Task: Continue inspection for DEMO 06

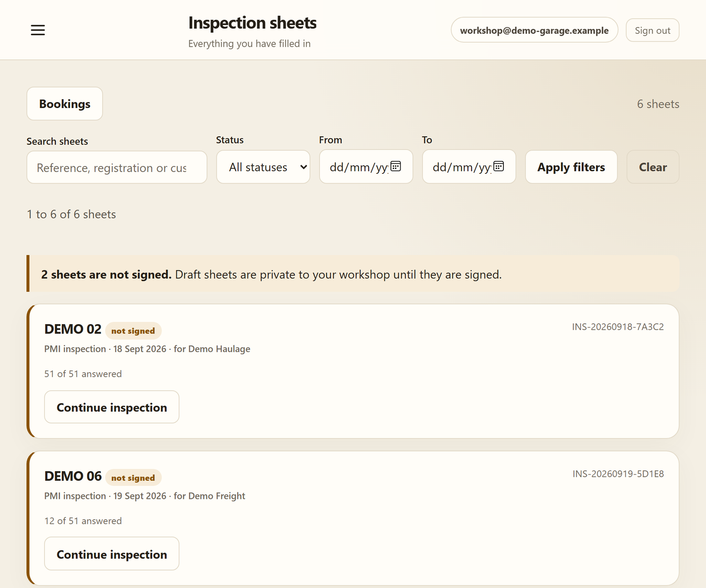Action: 112,554
